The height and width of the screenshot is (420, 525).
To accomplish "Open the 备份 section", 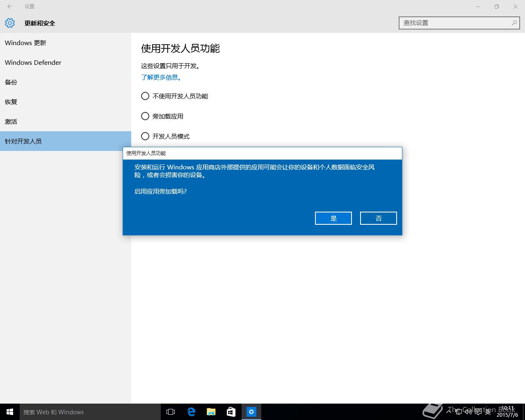I will click(x=66, y=82).
